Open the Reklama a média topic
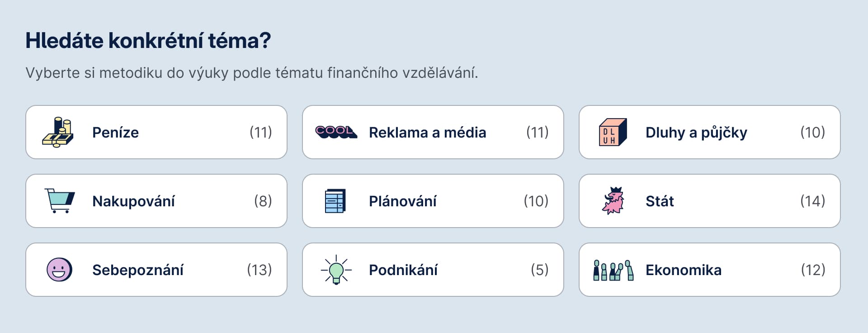868x333 pixels. 427,133
